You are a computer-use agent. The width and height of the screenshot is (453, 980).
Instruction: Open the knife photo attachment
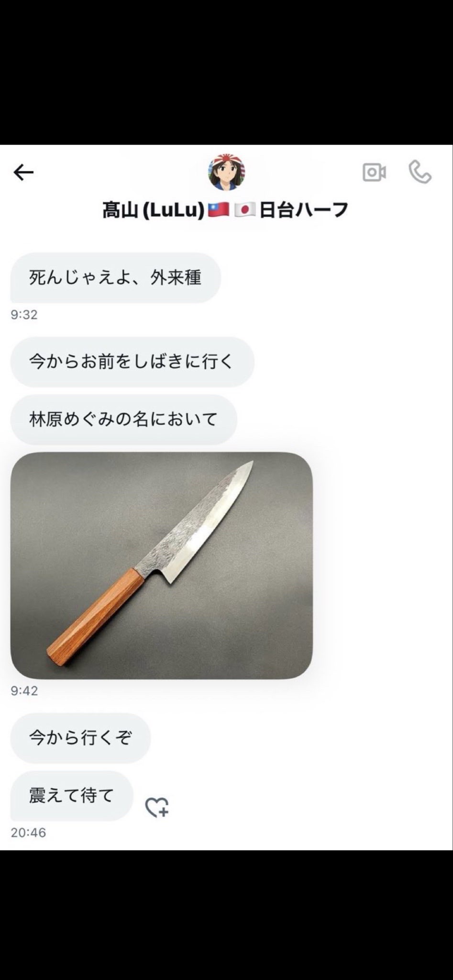[x=162, y=566]
